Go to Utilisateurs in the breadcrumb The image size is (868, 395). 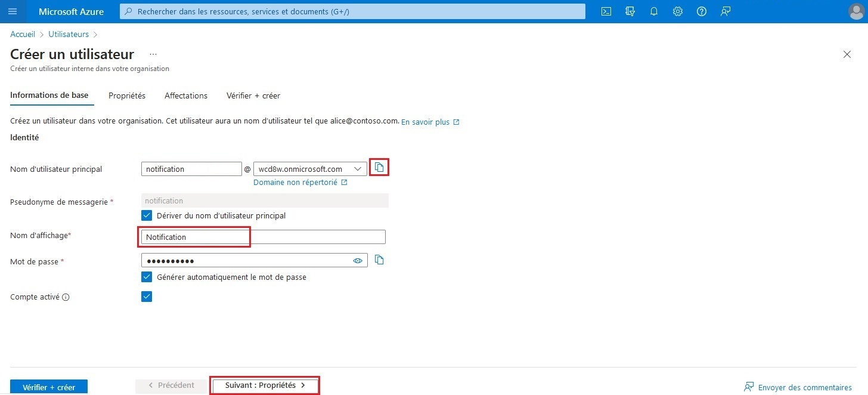(x=69, y=35)
